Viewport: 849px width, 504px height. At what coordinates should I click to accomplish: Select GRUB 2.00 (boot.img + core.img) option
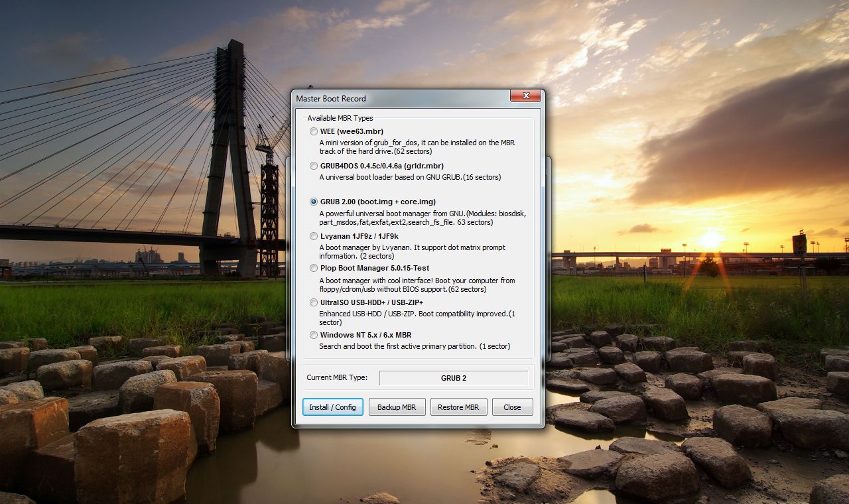point(373,202)
